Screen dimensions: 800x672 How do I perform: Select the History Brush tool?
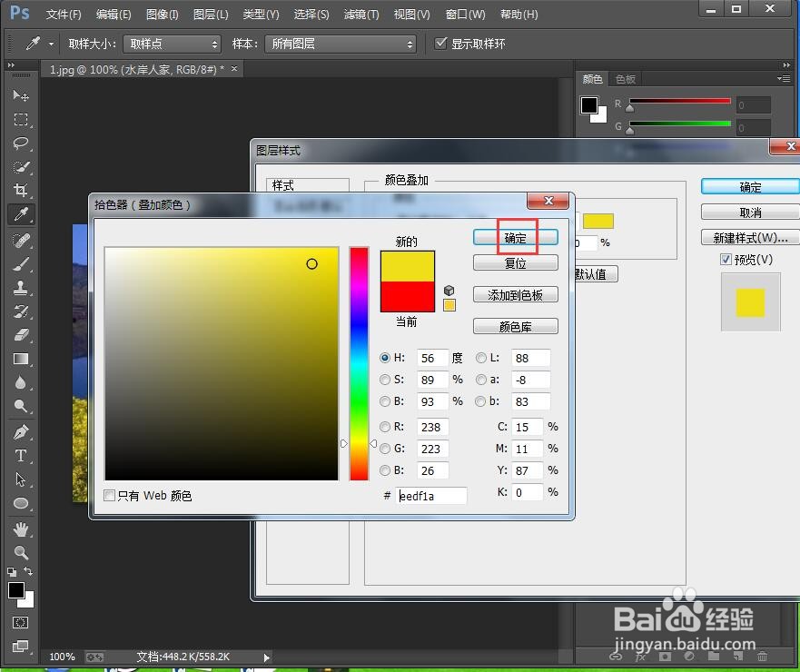[x=20, y=311]
